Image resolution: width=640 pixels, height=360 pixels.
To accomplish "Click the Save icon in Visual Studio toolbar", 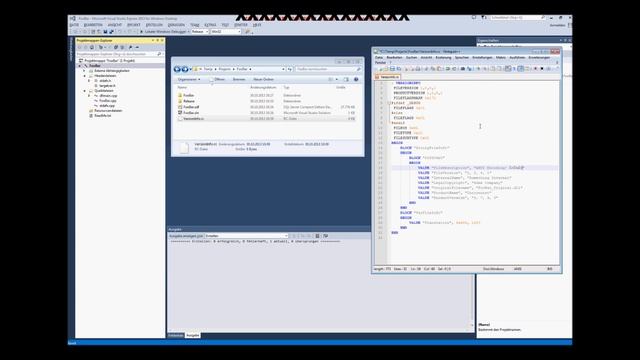I will (x=105, y=31).
